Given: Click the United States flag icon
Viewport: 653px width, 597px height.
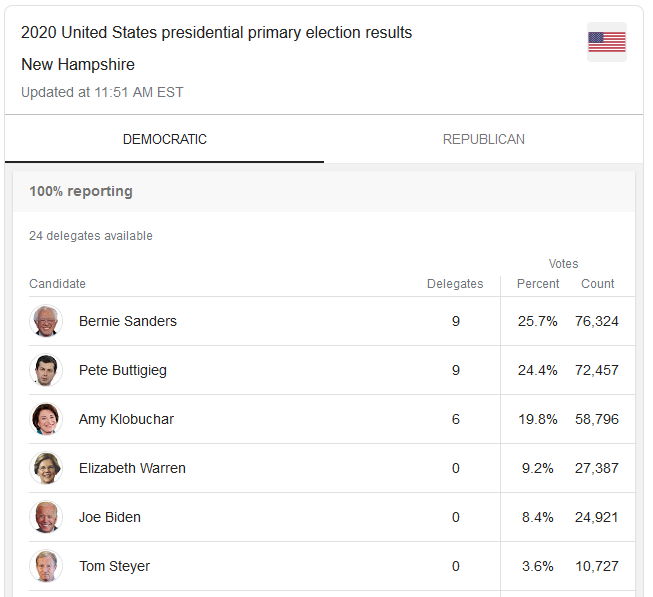Looking at the screenshot, I should click(606, 42).
